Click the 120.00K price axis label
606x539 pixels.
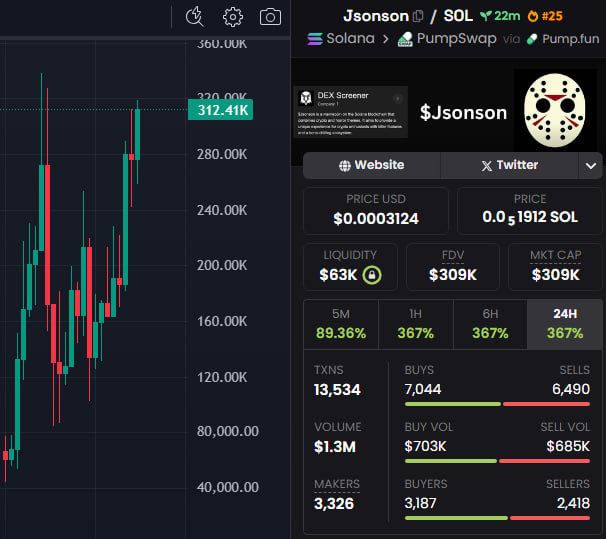click(x=222, y=377)
